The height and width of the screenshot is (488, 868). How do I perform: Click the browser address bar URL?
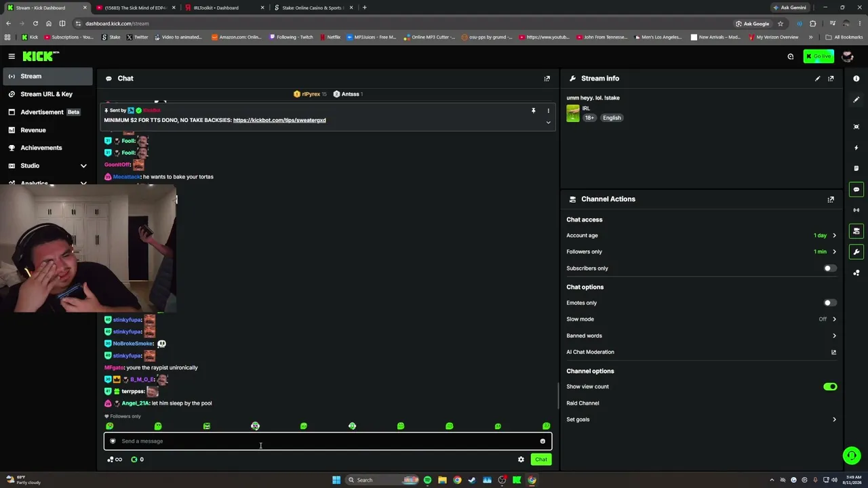coord(117,24)
